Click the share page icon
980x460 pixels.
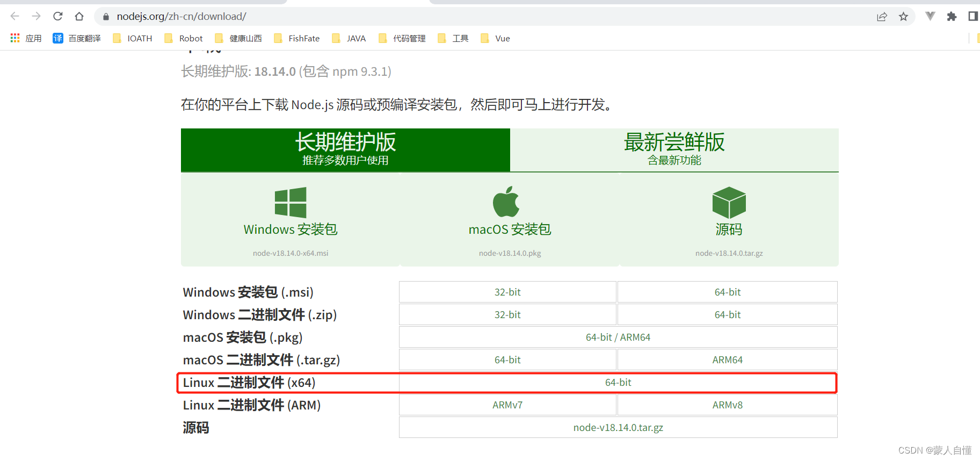(882, 17)
